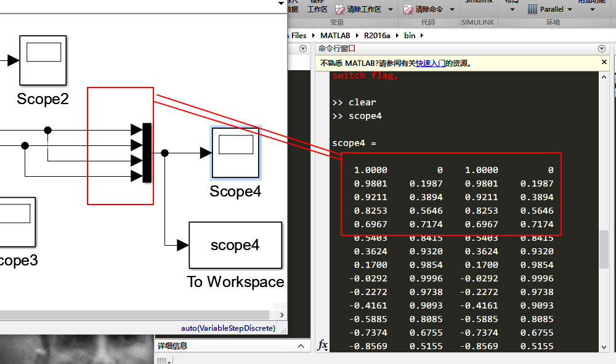Open the Clear Workspace dropdown arrow
The height and width of the screenshot is (364, 616).
tap(390, 9)
